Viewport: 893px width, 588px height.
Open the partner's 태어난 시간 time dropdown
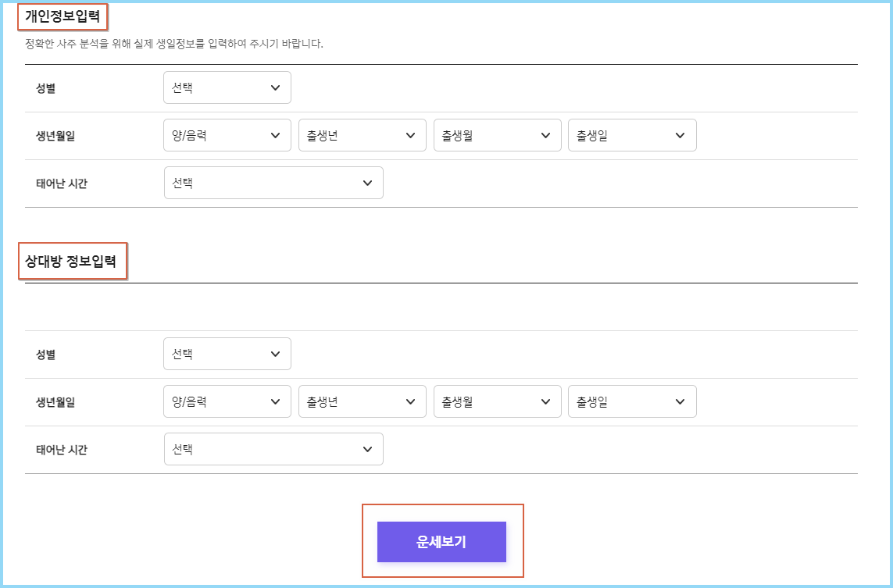[x=273, y=448]
